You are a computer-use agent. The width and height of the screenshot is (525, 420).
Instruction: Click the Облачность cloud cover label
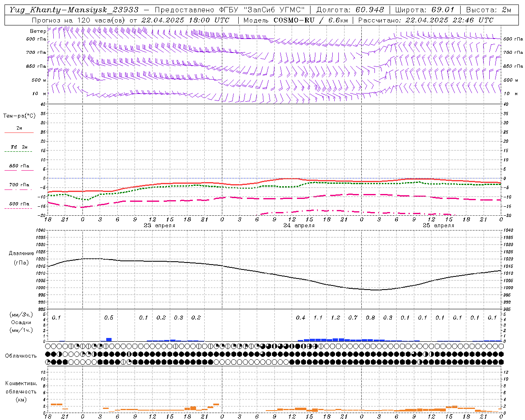coord(21,356)
